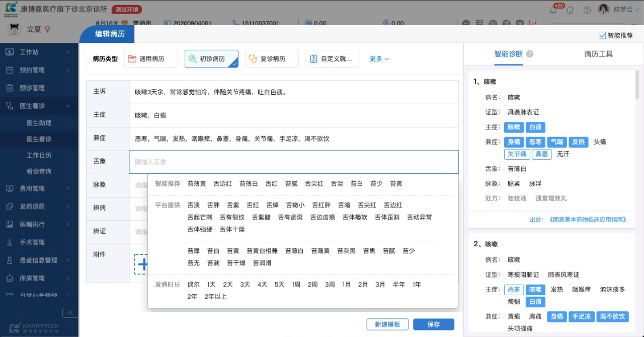Click the info icon beside 智能诊断
This screenshot has width=644, height=337.
(530, 54)
